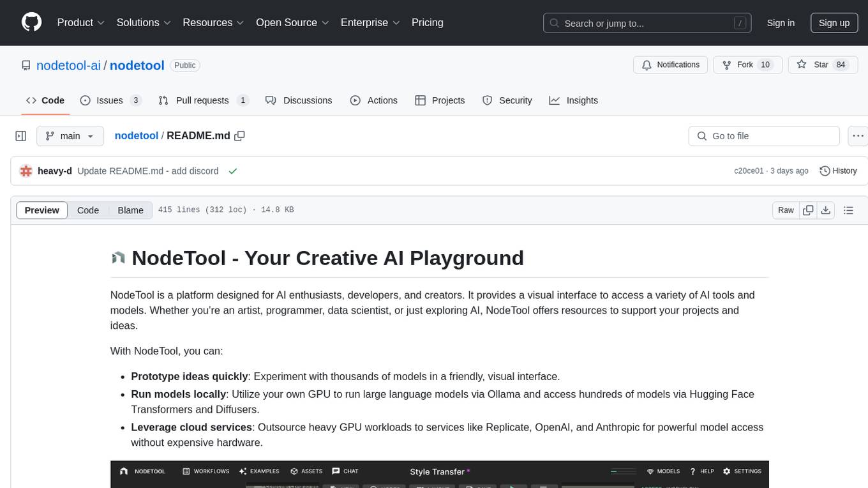Open the Raw file view

point(786,210)
